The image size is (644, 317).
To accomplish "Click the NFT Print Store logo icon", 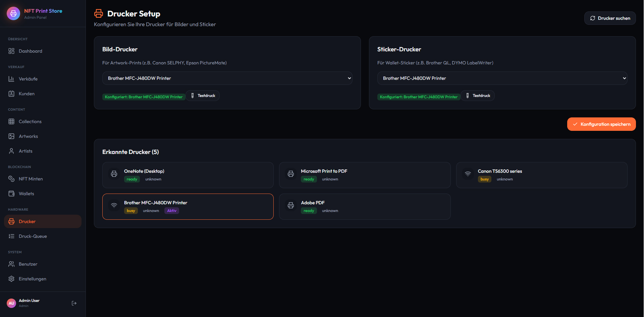I will [13, 13].
